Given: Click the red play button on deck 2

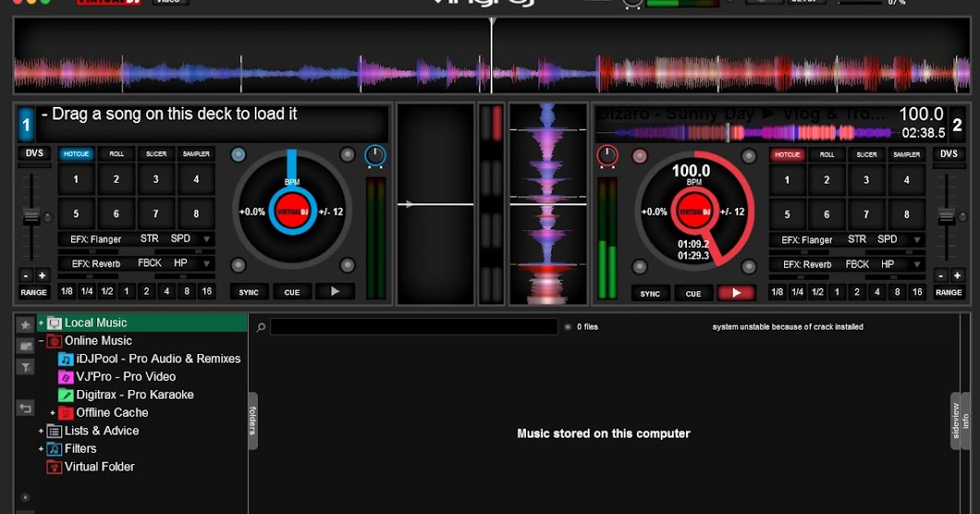Looking at the screenshot, I should (x=737, y=292).
